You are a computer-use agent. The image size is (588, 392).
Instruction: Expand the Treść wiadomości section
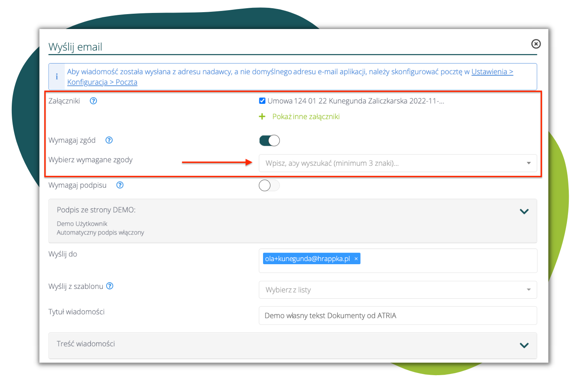[x=524, y=345]
